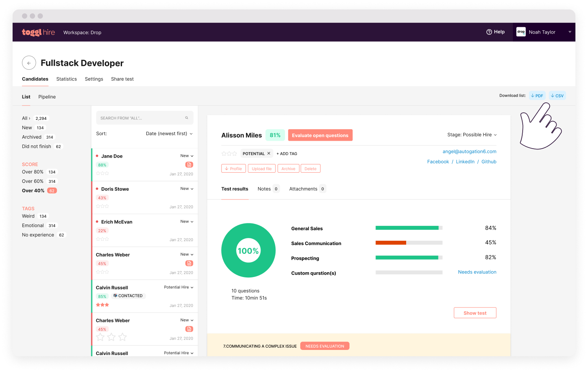Viewport: 588px width, 372px height.
Task: Open Stage: Possible Hire dropdown
Action: (472, 135)
